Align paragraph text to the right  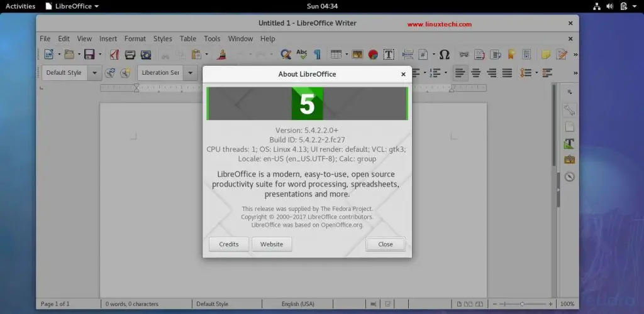492,73
